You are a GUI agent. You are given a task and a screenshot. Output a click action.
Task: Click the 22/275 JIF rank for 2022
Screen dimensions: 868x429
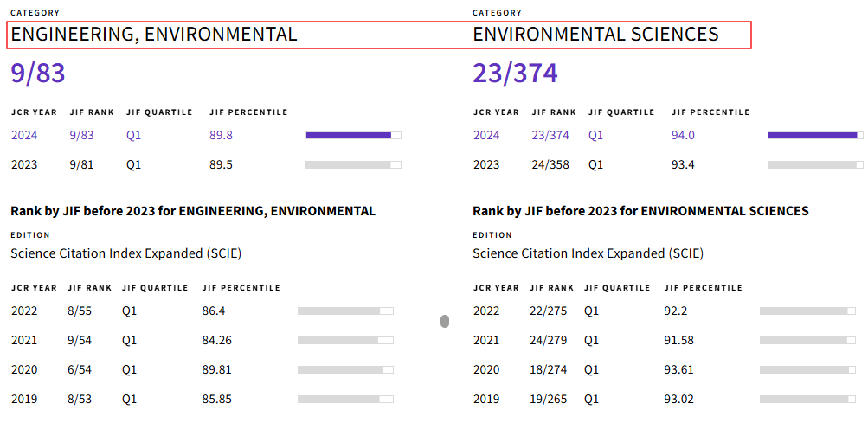[x=547, y=311]
